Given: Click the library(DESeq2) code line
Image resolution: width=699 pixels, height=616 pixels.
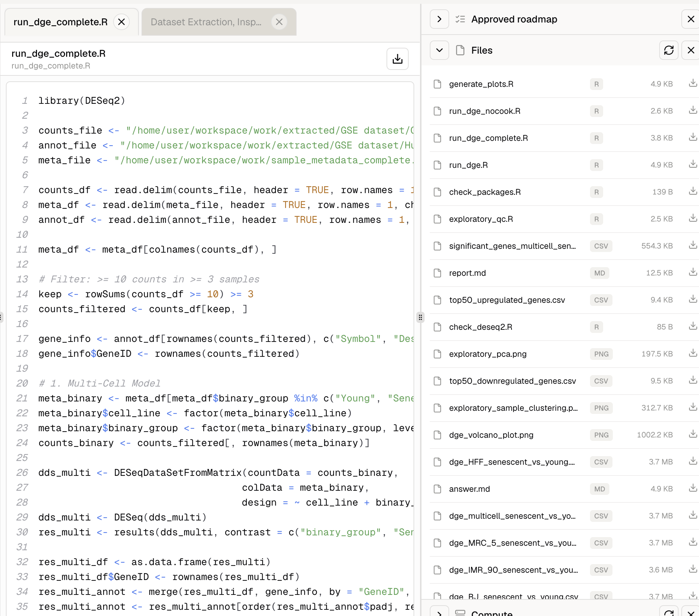Looking at the screenshot, I should (x=82, y=101).
